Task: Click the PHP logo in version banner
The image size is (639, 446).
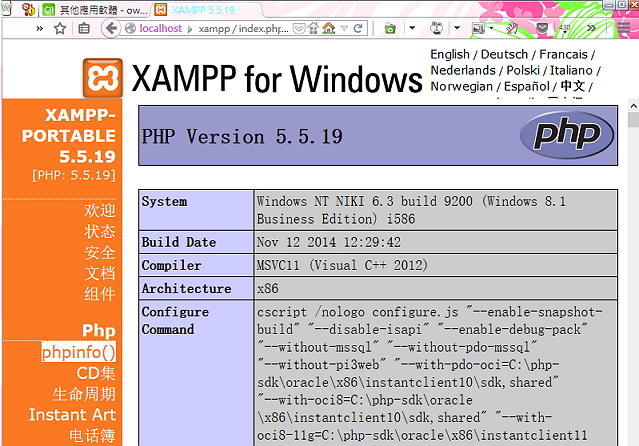Action: click(567, 135)
